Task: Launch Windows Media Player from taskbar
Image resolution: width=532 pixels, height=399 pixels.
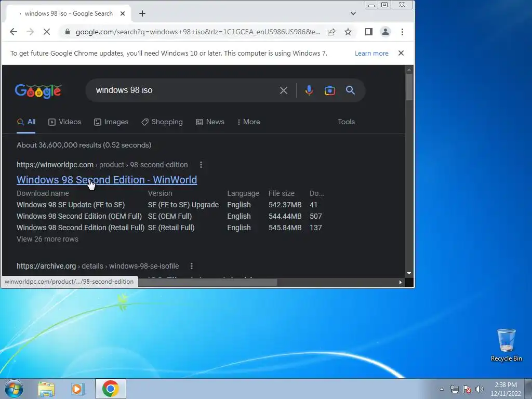Action: click(77, 389)
